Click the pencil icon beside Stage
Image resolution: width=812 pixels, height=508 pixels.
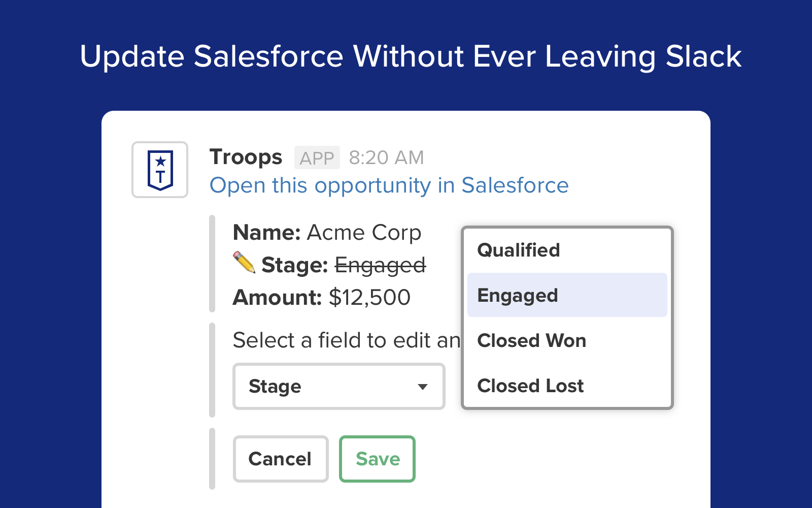pyautogui.click(x=244, y=263)
